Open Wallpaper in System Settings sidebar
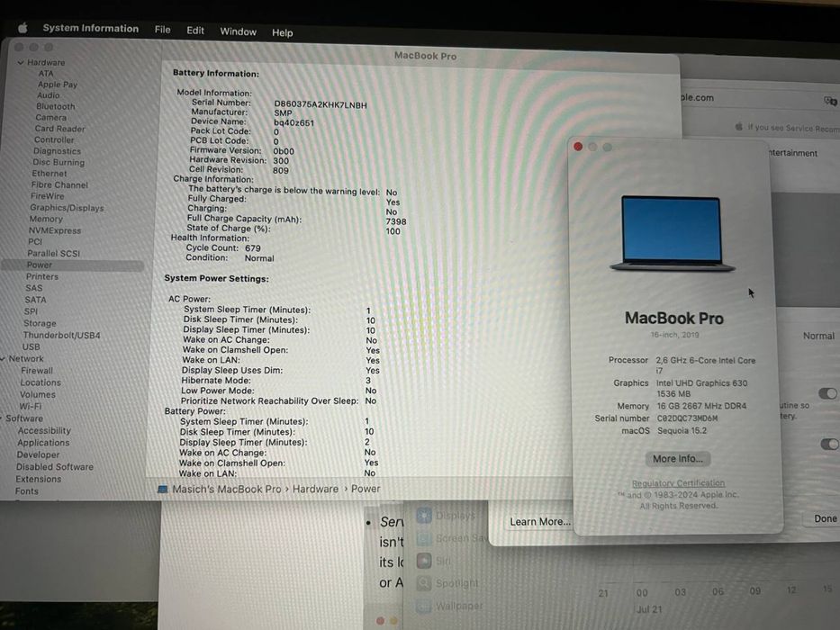840x630 pixels. click(x=450, y=606)
